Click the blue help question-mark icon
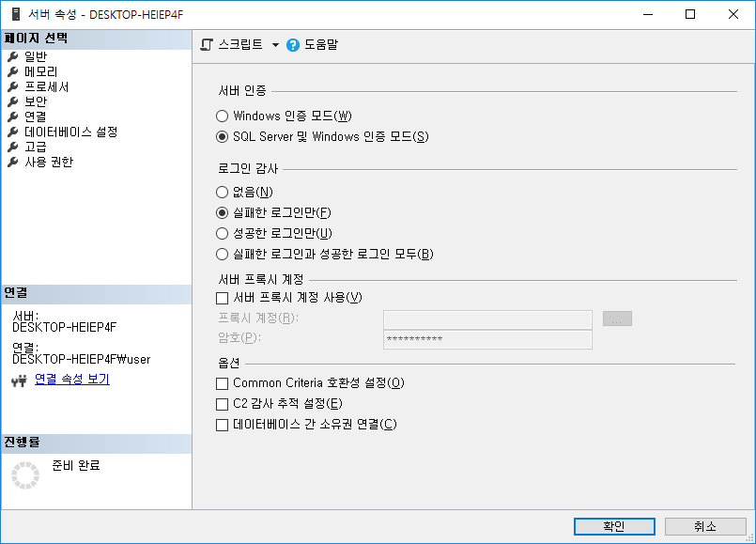 (293, 45)
